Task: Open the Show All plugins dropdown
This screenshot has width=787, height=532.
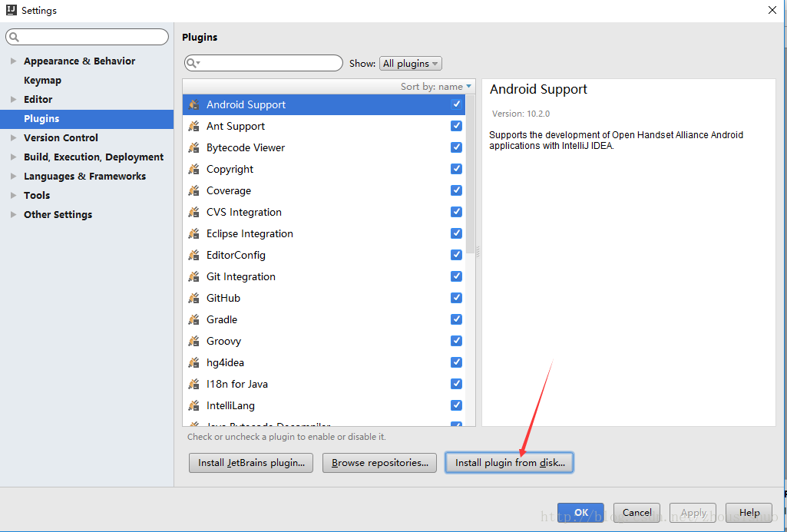Action: tap(411, 63)
